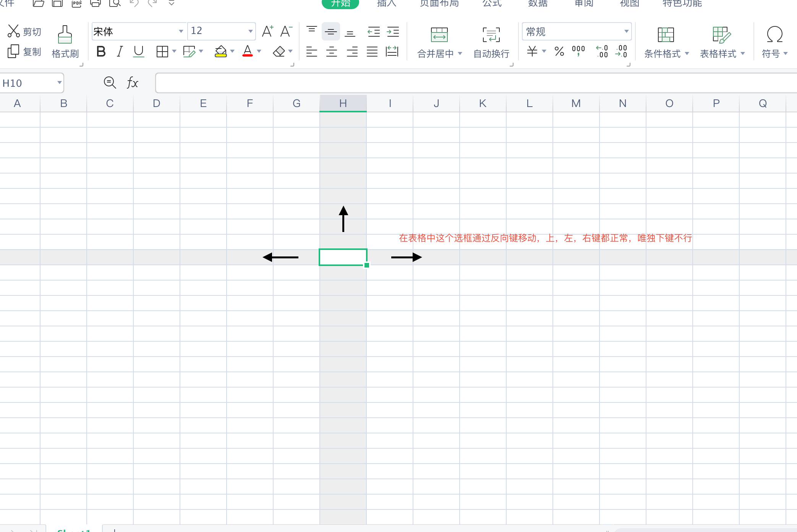This screenshot has width=797, height=532.
Task: Open the number format dropdown showing 常规
Action: click(x=626, y=31)
